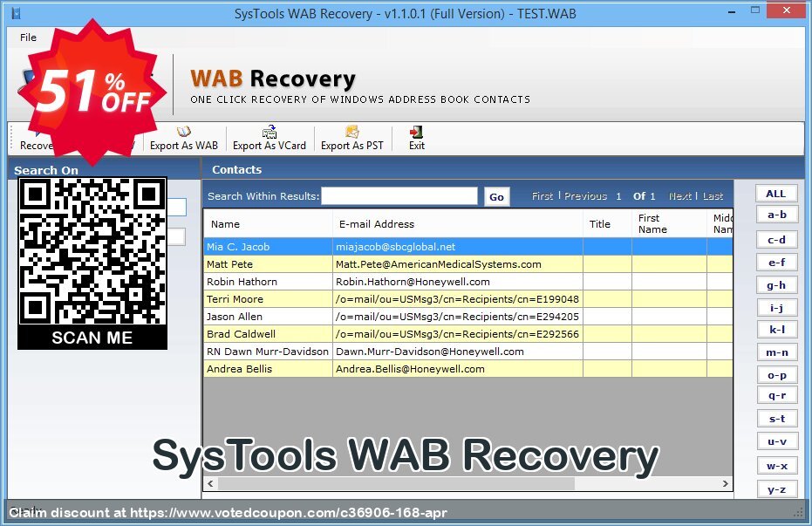Filter contacts by m-n
812x526 pixels.
click(x=777, y=352)
